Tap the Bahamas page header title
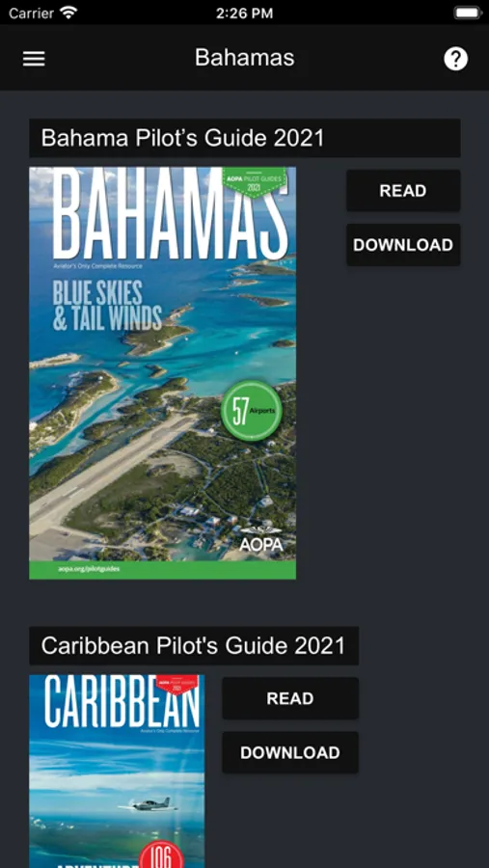This screenshot has width=489, height=868. pyautogui.click(x=244, y=58)
